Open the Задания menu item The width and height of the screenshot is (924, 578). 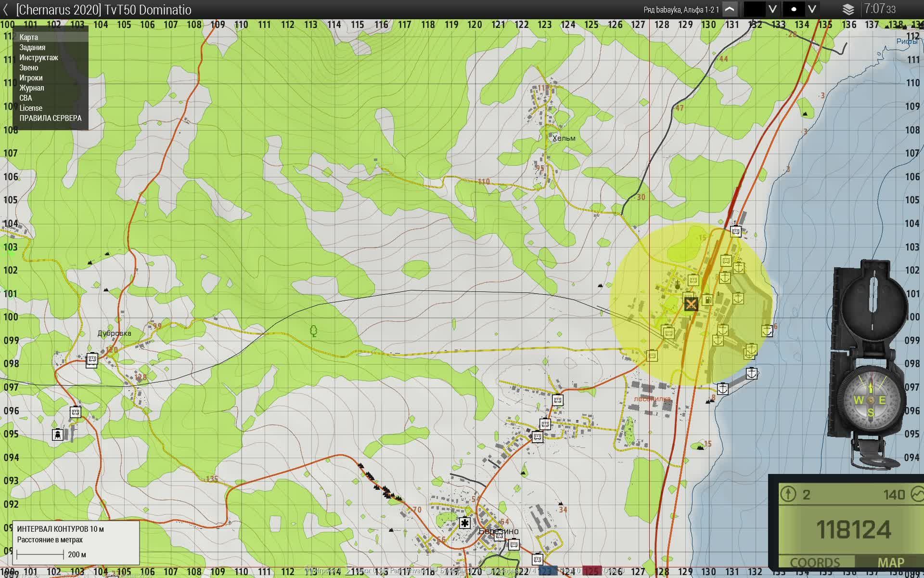pyautogui.click(x=32, y=47)
